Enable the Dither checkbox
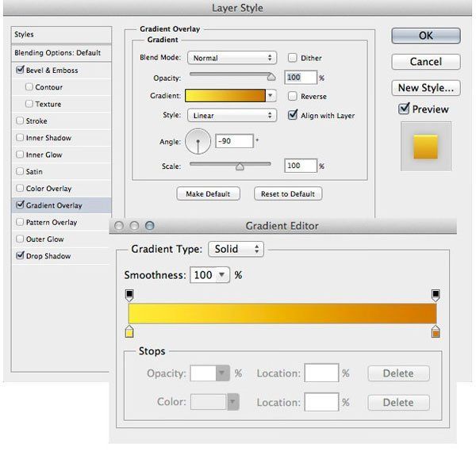The image size is (476, 459). point(292,58)
